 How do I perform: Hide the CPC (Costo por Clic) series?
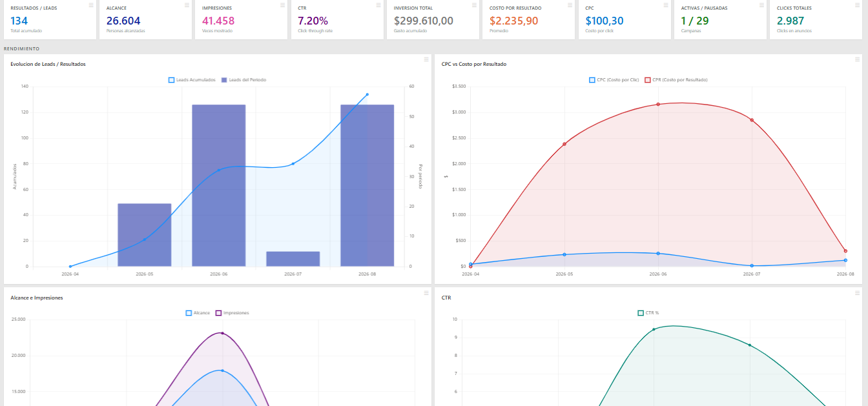[614, 80]
